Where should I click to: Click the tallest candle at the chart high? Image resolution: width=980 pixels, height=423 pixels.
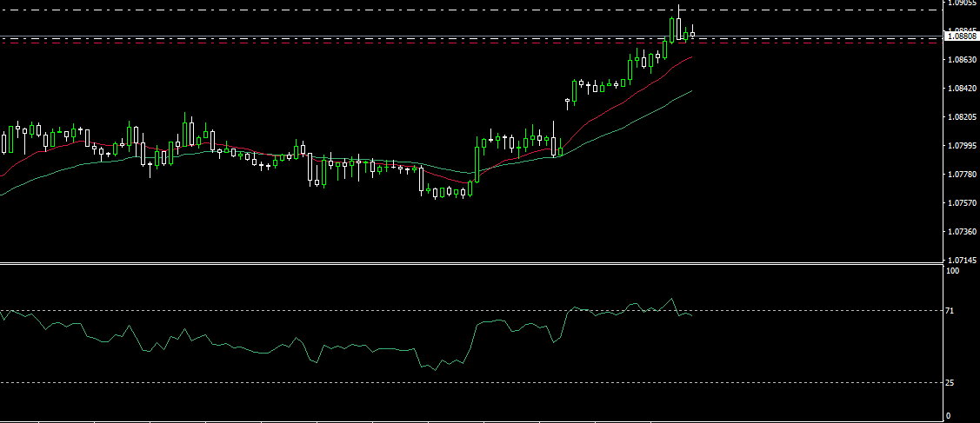click(679, 28)
